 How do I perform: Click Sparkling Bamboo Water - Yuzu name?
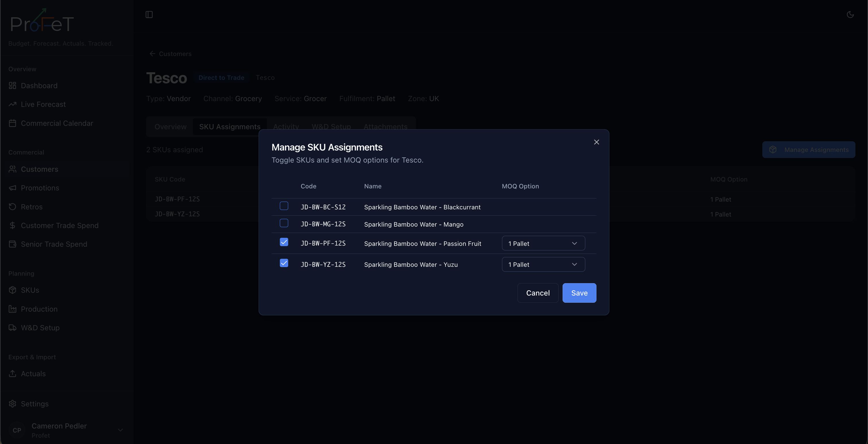click(411, 265)
